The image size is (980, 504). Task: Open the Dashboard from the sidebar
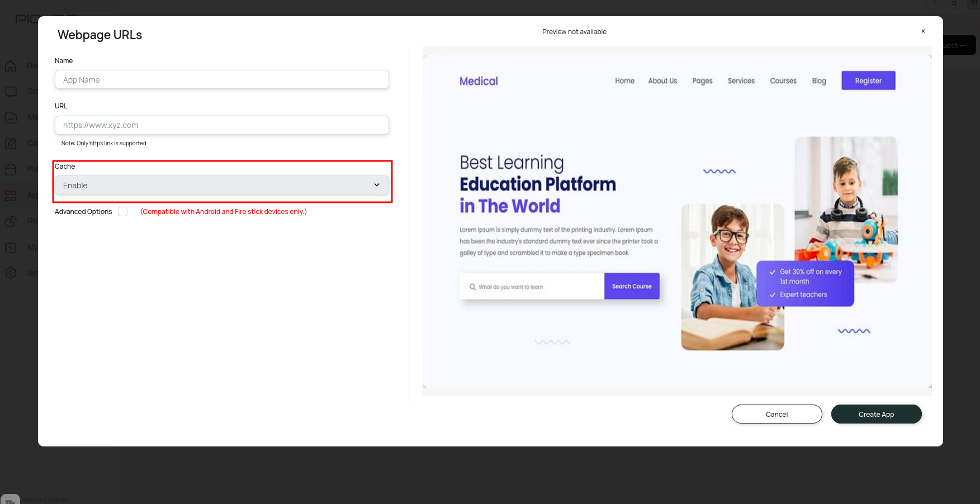[x=11, y=65]
